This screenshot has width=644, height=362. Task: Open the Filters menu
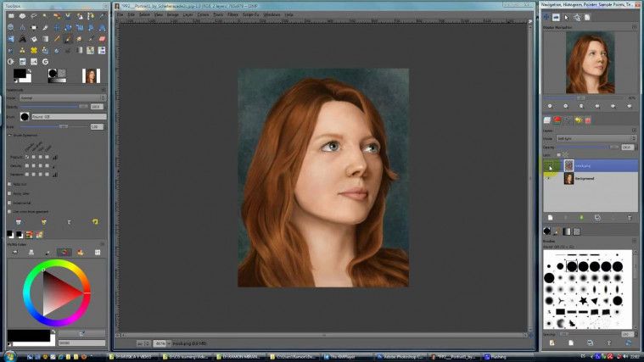tap(232, 14)
